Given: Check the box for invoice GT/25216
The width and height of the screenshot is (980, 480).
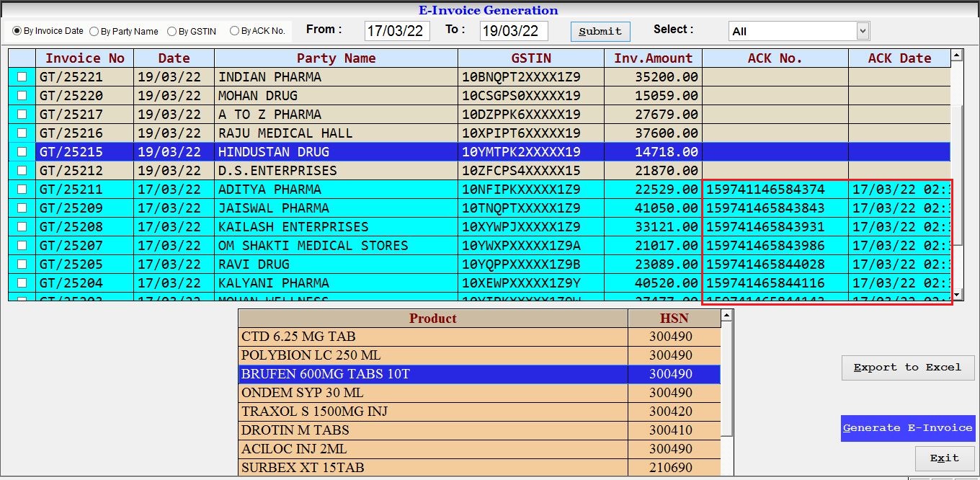Looking at the screenshot, I should point(22,133).
